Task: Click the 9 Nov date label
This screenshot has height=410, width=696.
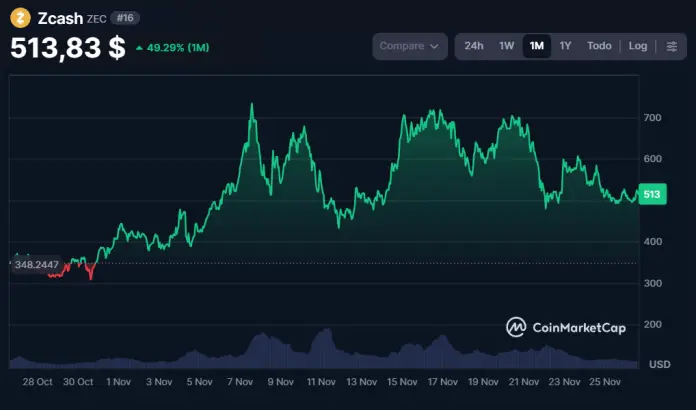Action: (281, 382)
